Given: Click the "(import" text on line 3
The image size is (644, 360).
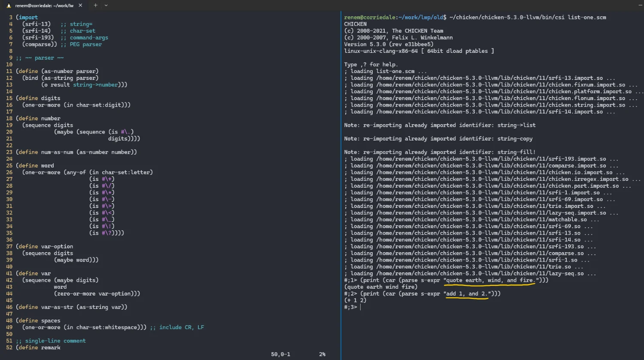Looking at the screenshot, I should [x=27, y=17].
